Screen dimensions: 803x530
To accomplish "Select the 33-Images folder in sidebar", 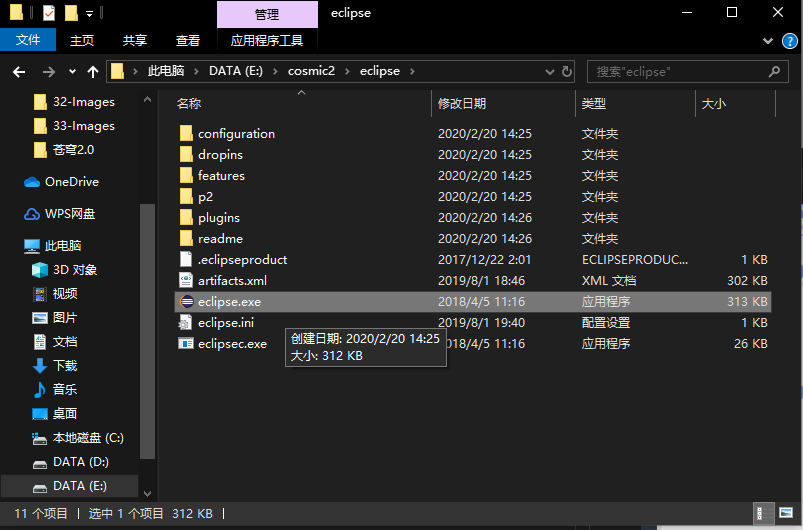I will click(x=74, y=126).
